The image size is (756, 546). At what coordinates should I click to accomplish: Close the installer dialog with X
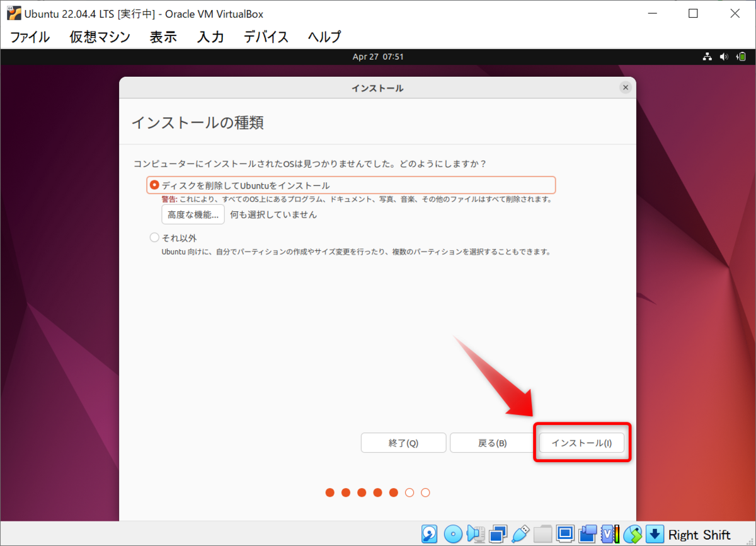625,88
